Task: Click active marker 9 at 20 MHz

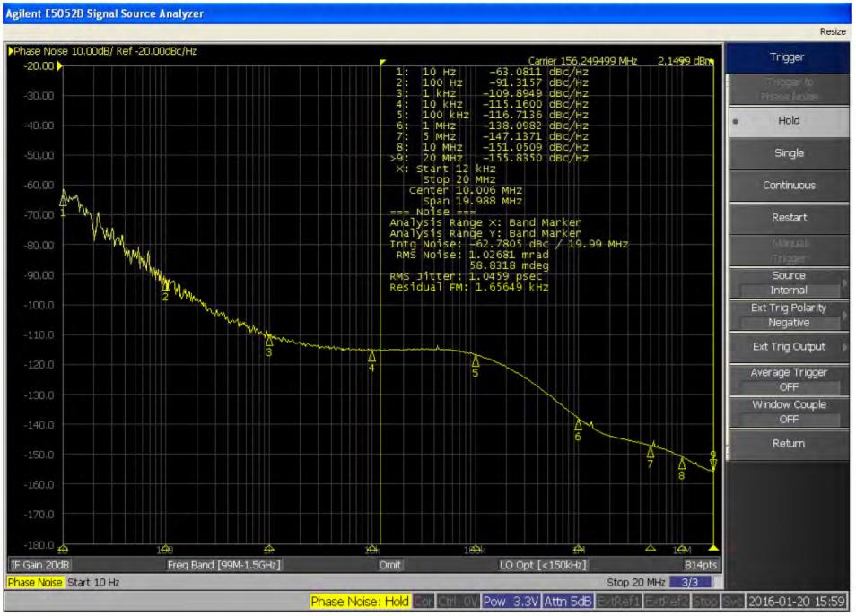Action: click(713, 464)
